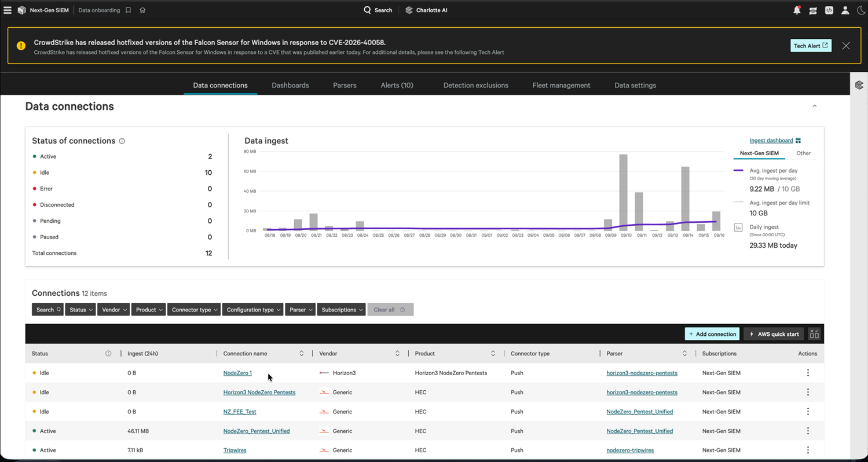
Task: Open actions menu for Horizon3 NodeZero Pentests row
Action: click(808, 393)
